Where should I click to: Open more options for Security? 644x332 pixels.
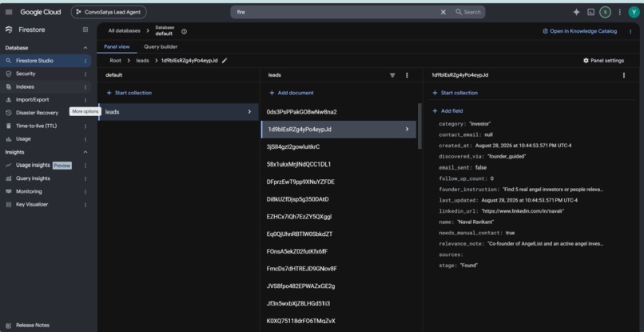pos(85,74)
